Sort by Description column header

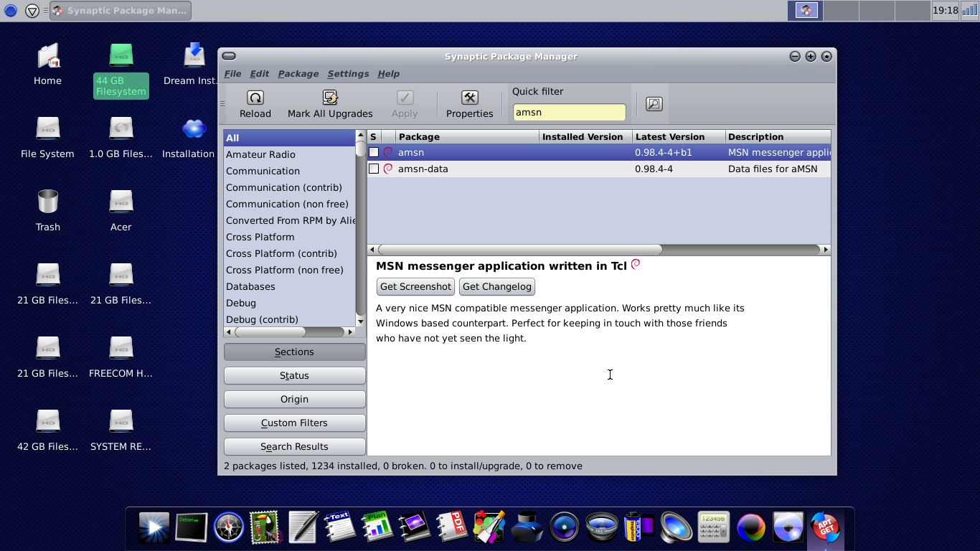coord(778,136)
